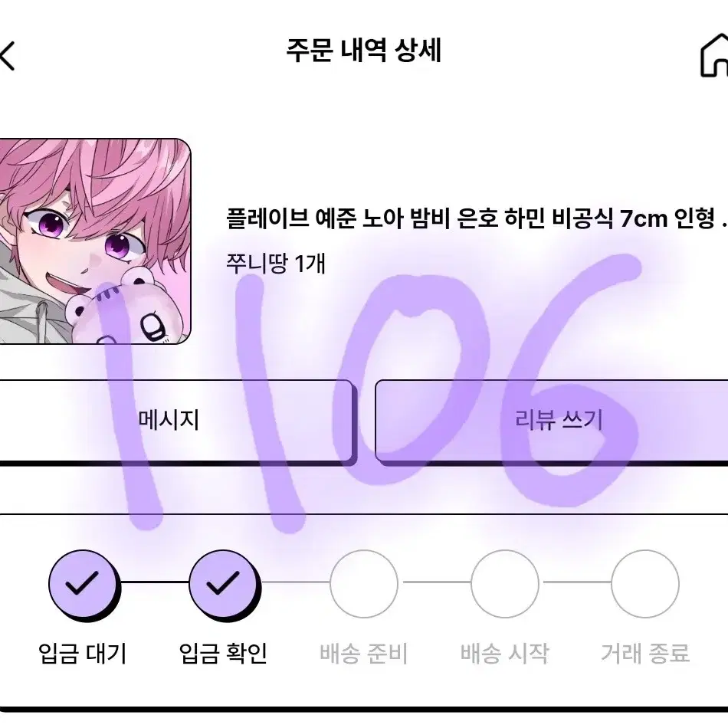Click progress line between 입금 대기 and 입금 확인
The image size is (728, 728).
click(x=155, y=582)
